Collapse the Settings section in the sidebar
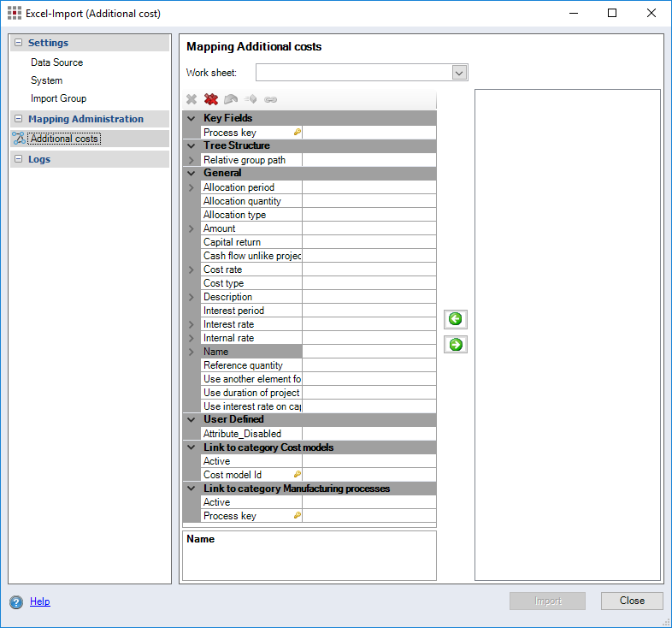 [x=18, y=43]
